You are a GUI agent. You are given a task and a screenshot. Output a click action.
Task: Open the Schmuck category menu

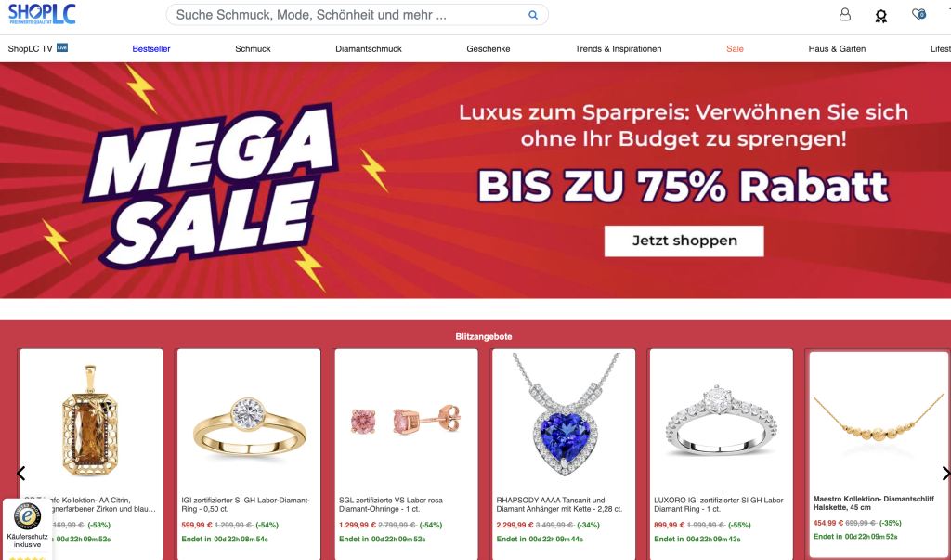tap(253, 49)
